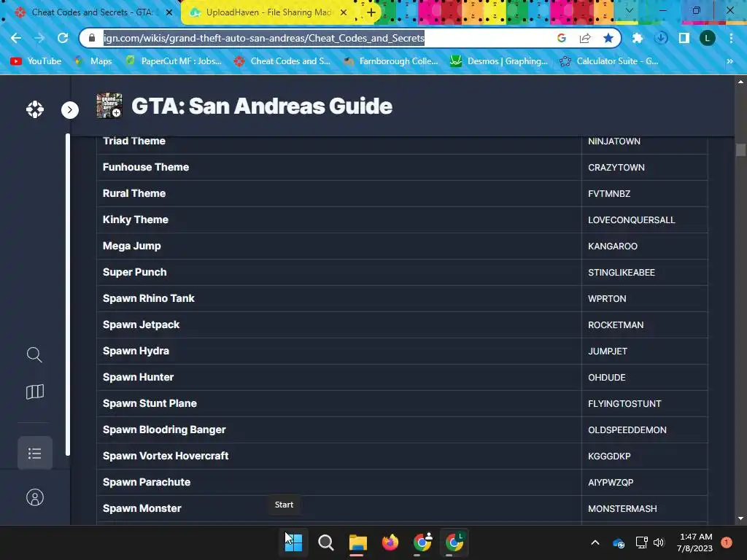Open the first Chrome taskbar icon
This screenshot has height=560, width=747.
(x=422, y=542)
